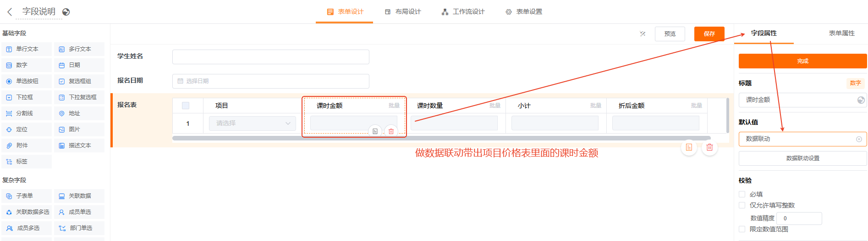Switch to 工作流设计 tab

(x=463, y=12)
